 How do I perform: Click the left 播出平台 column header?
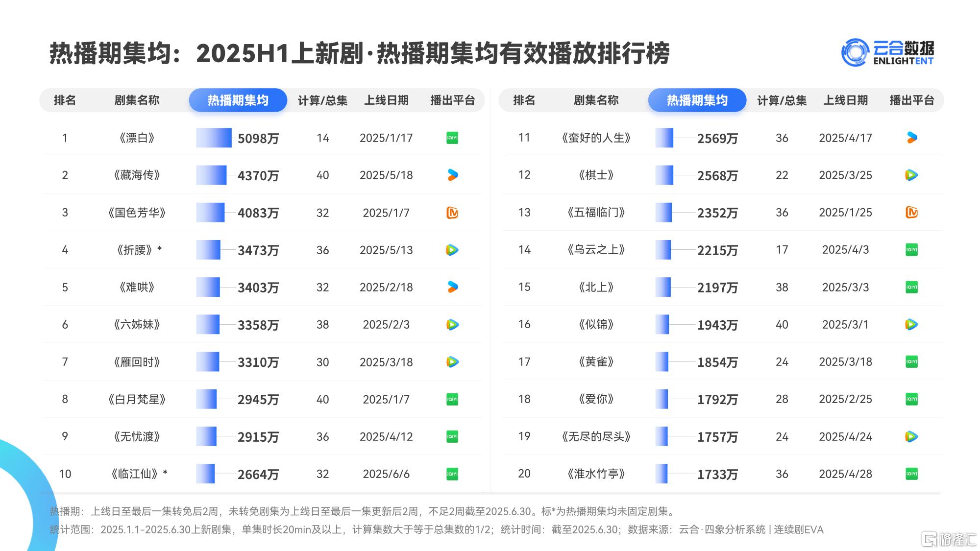point(452,100)
